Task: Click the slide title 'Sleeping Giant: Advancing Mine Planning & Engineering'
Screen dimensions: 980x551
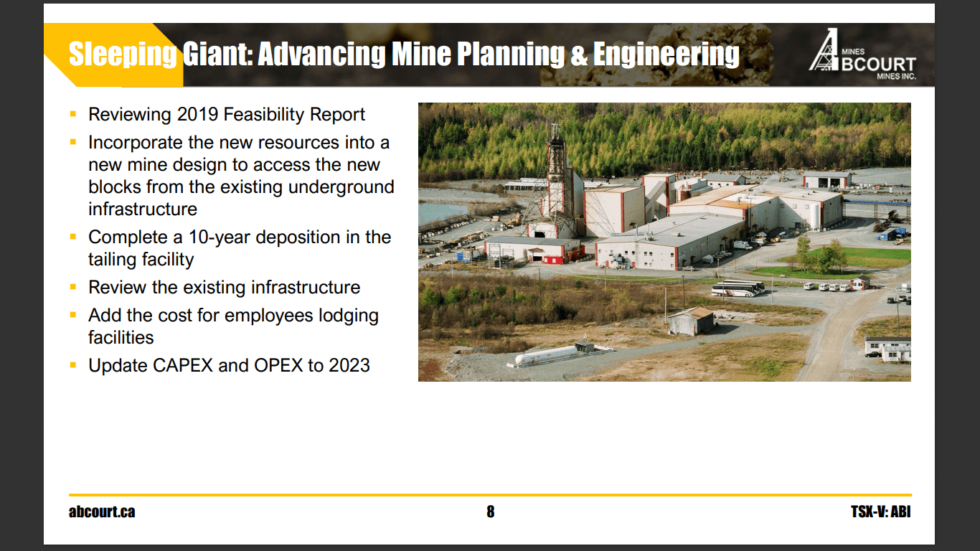Action: click(404, 55)
